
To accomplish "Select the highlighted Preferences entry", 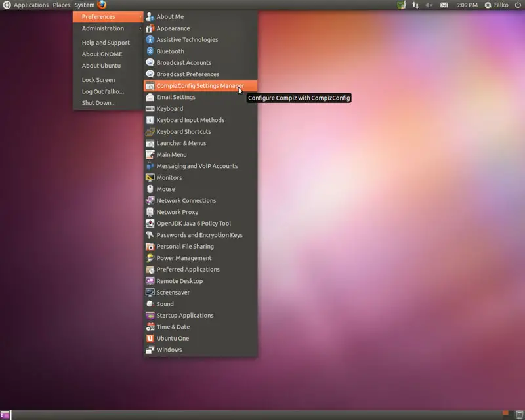I will 108,17.
